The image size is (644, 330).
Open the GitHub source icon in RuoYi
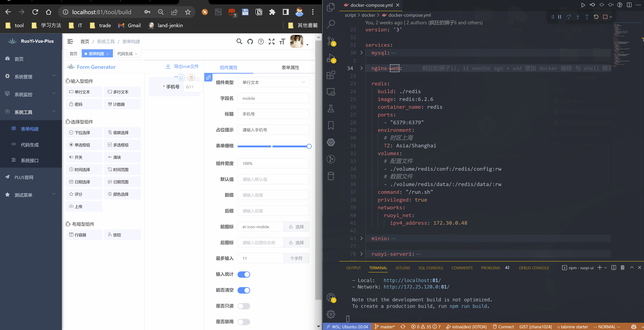click(250, 42)
